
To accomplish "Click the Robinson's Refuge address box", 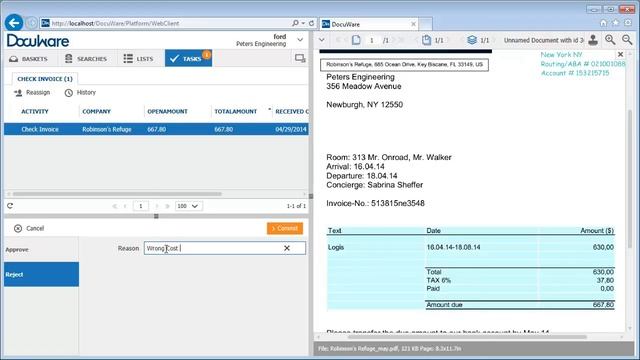I will click(x=404, y=64).
